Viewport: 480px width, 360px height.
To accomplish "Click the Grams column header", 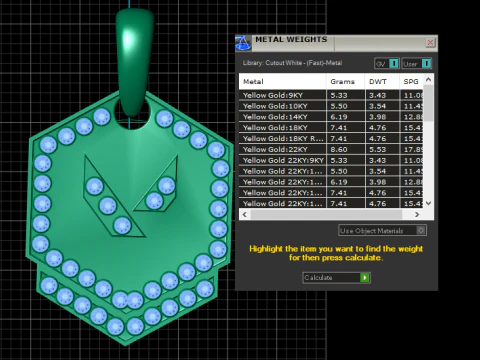I will [x=346, y=81].
